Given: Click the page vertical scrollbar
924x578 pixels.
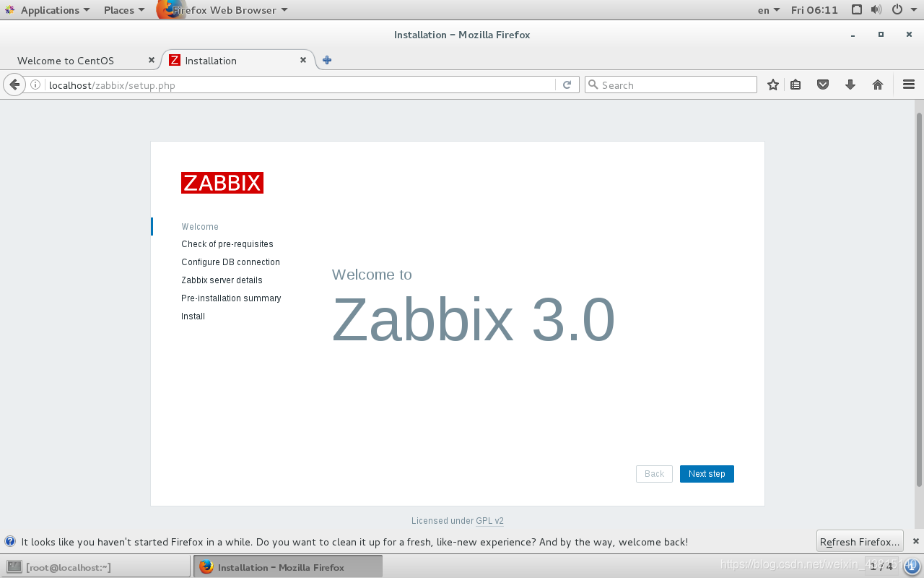Looking at the screenshot, I should point(919,299).
